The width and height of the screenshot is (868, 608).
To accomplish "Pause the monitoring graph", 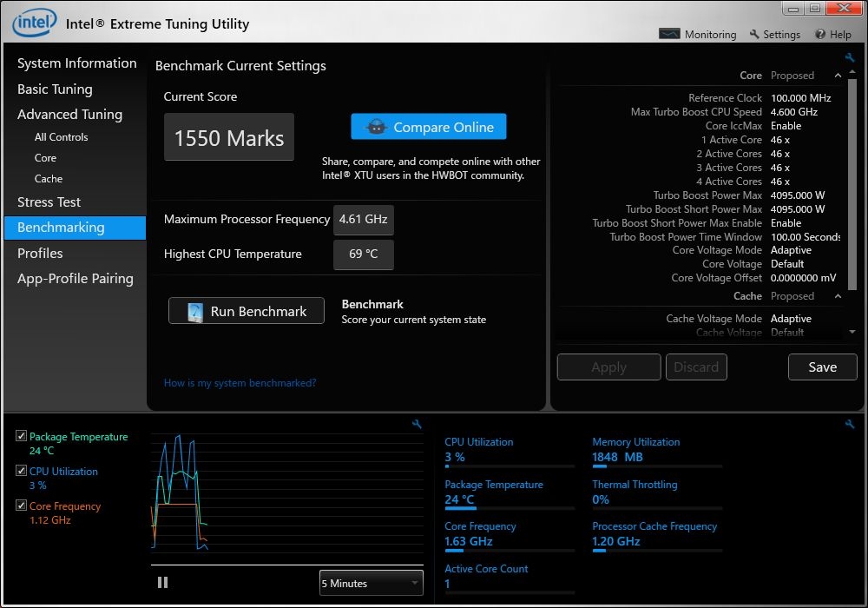I will (x=162, y=583).
